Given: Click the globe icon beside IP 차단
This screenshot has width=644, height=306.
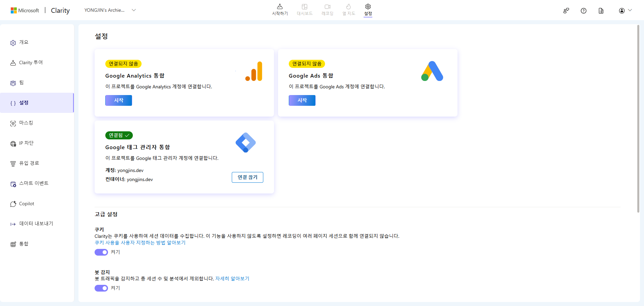Looking at the screenshot, I should click(13, 143).
